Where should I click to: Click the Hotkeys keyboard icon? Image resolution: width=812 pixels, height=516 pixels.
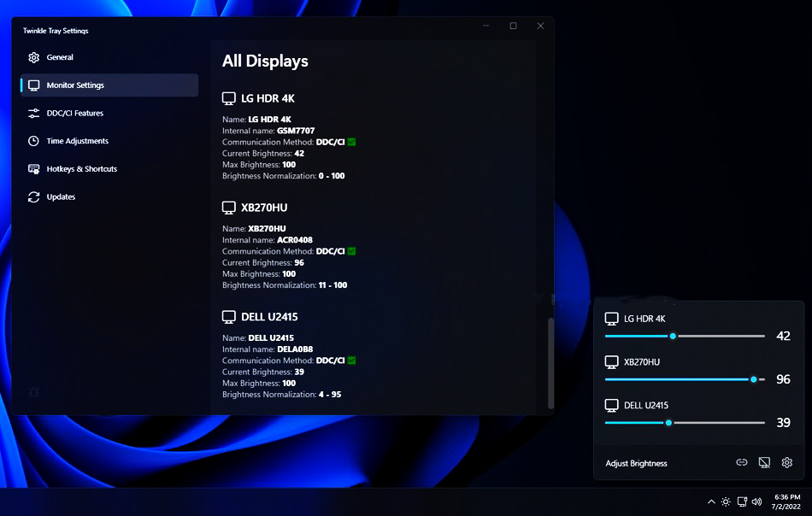click(x=33, y=169)
